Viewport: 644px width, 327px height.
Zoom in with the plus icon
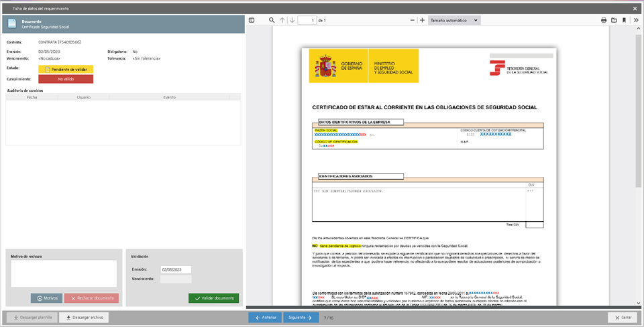point(422,20)
